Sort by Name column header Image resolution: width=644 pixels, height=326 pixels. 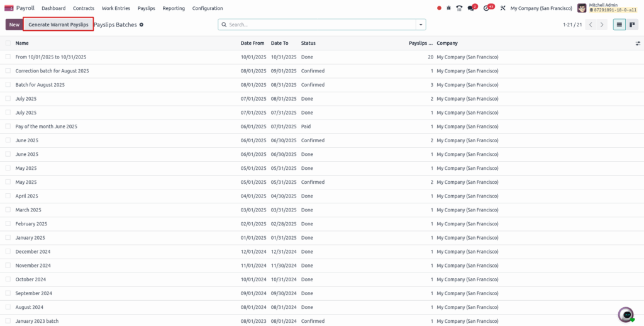(x=22, y=43)
